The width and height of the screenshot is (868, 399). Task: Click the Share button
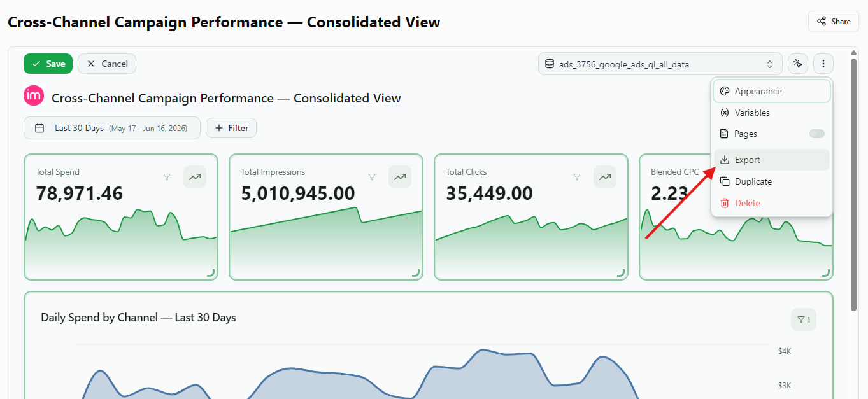coord(834,21)
